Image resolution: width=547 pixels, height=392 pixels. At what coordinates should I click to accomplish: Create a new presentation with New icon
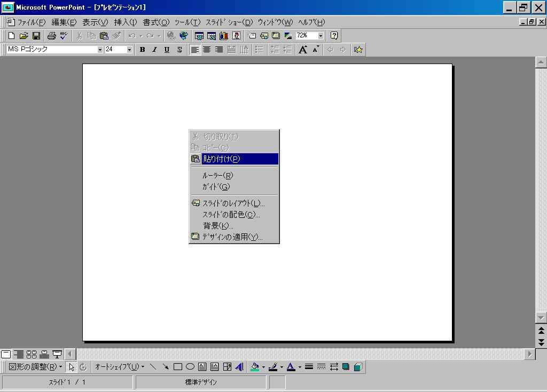point(11,36)
